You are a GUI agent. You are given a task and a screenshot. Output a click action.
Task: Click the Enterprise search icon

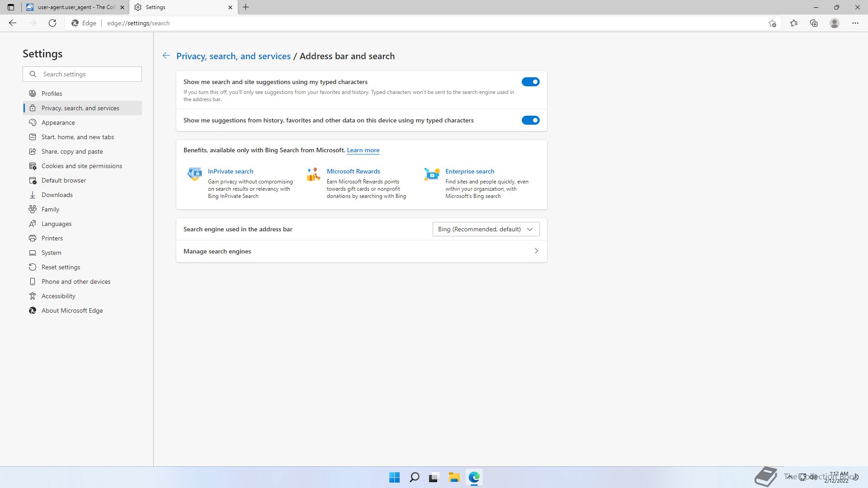coord(432,174)
